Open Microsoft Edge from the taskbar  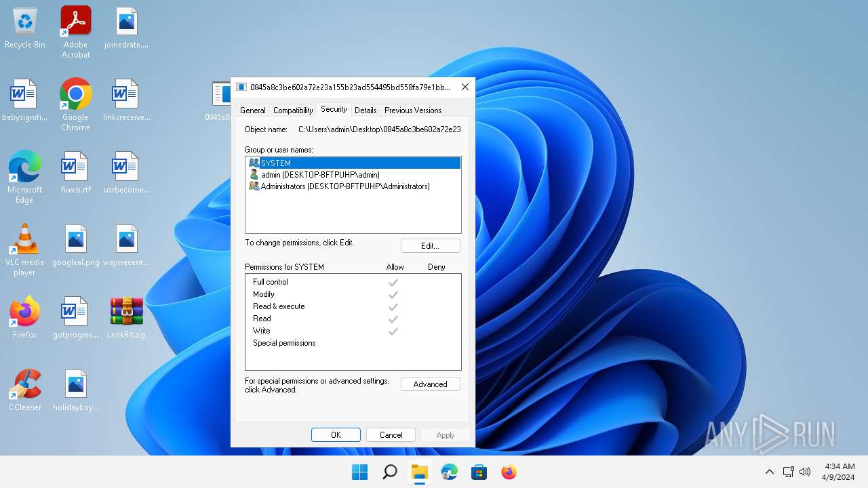(x=450, y=472)
